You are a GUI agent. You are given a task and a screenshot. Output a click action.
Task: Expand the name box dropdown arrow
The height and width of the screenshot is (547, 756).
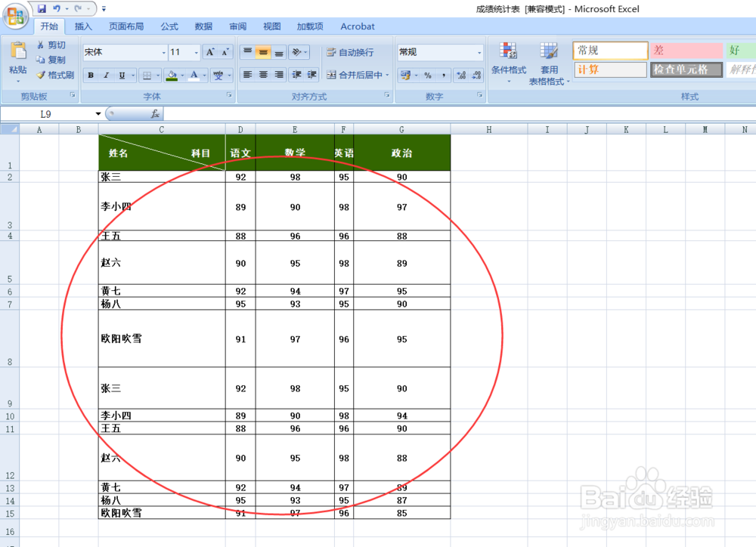point(98,114)
